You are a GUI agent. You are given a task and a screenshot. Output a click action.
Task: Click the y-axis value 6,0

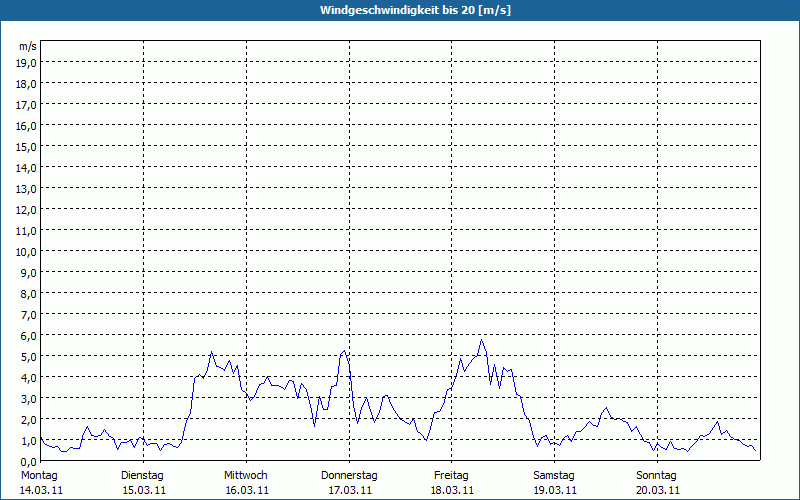[28, 336]
